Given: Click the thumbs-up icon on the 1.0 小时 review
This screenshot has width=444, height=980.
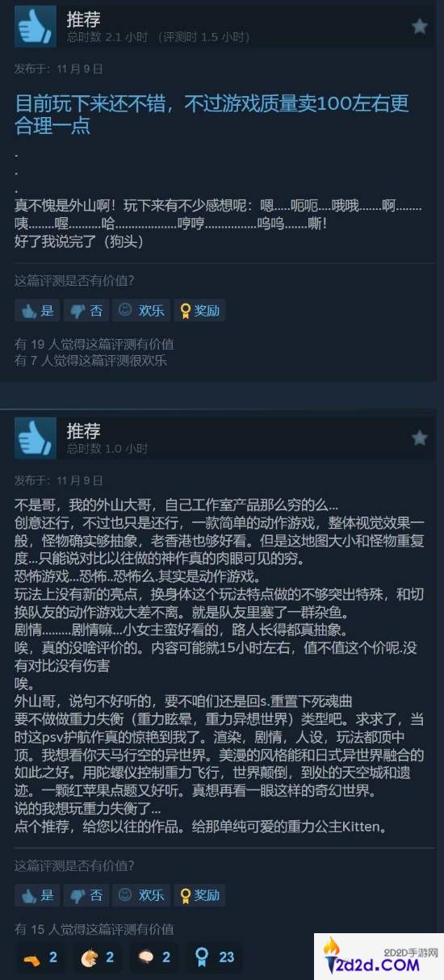Looking at the screenshot, I should pos(36,438).
